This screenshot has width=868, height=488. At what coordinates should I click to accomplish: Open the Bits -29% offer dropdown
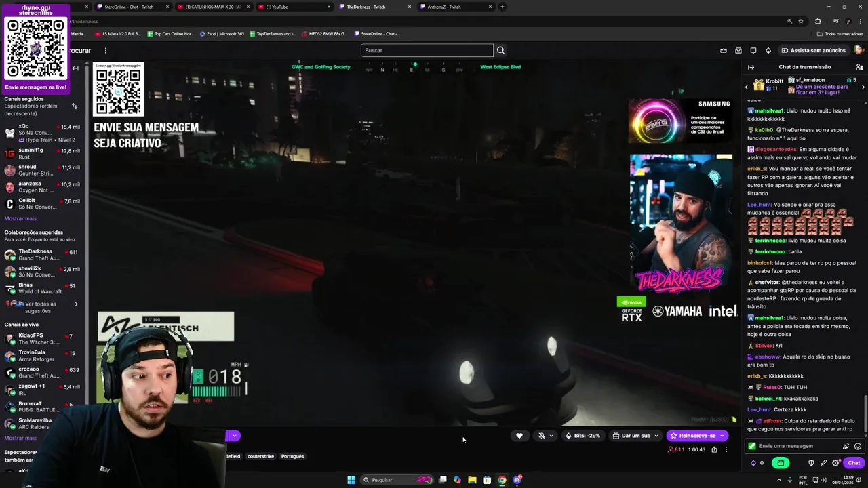tap(584, 436)
